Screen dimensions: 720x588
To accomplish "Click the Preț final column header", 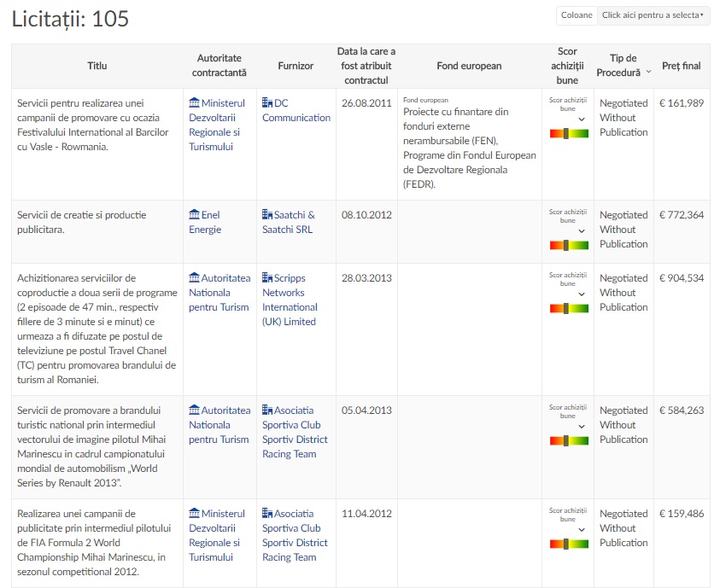I will pos(681,66).
